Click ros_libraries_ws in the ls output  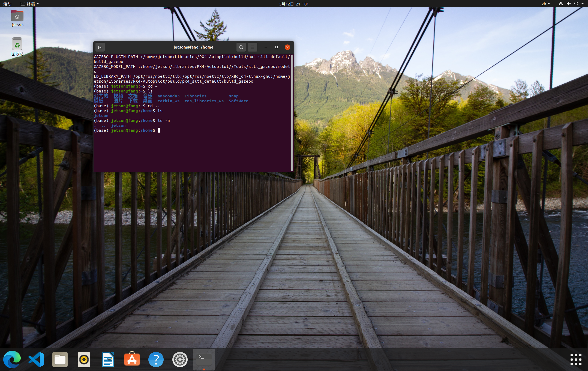tap(204, 101)
